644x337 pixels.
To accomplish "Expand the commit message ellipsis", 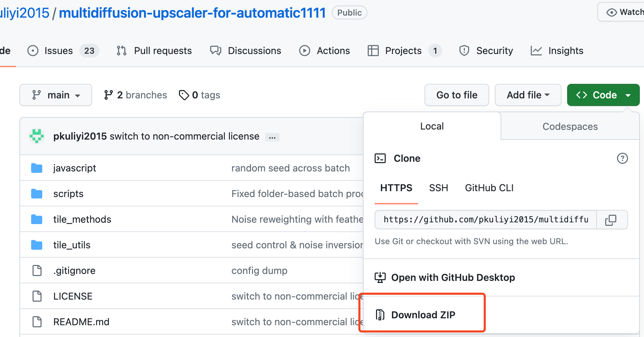I will click(x=272, y=137).
